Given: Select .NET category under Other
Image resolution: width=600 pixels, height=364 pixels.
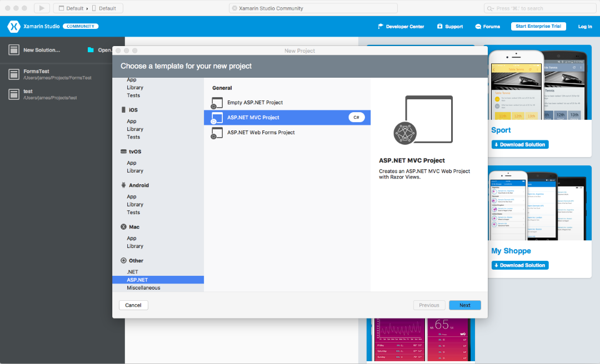Looking at the screenshot, I should tap(132, 272).
